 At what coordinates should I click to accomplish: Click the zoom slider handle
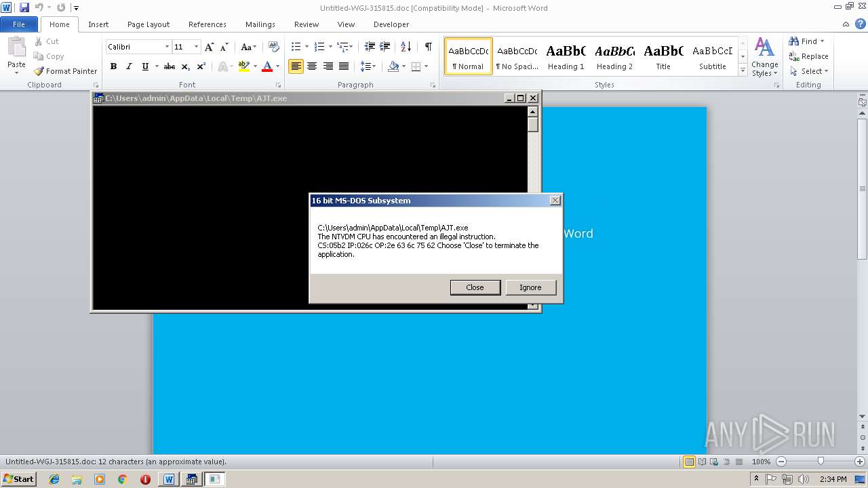click(821, 462)
